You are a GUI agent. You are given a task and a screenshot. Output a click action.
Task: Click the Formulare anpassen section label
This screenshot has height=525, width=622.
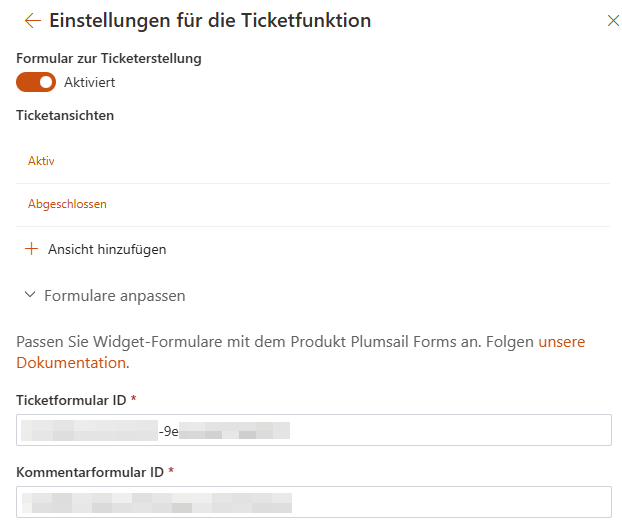(114, 296)
